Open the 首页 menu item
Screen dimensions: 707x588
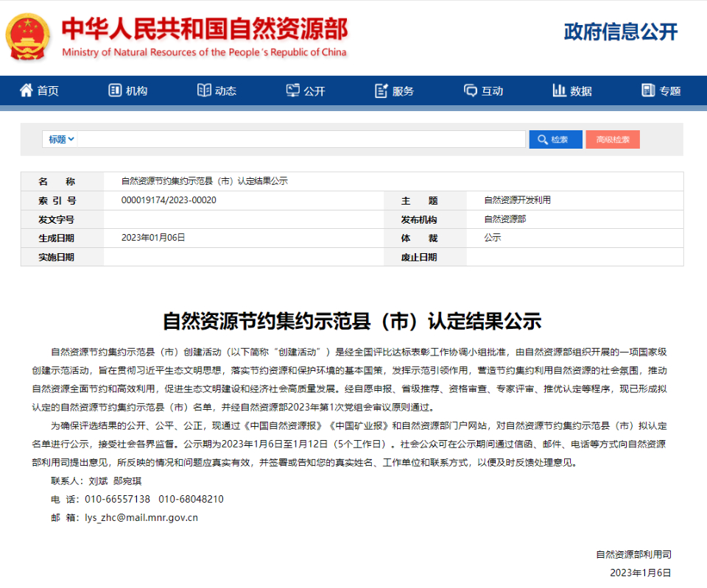pyautogui.click(x=48, y=91)
